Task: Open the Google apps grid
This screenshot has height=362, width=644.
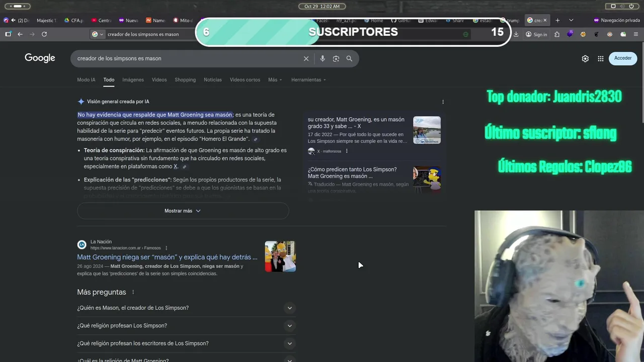Action: tap(601, 58)
